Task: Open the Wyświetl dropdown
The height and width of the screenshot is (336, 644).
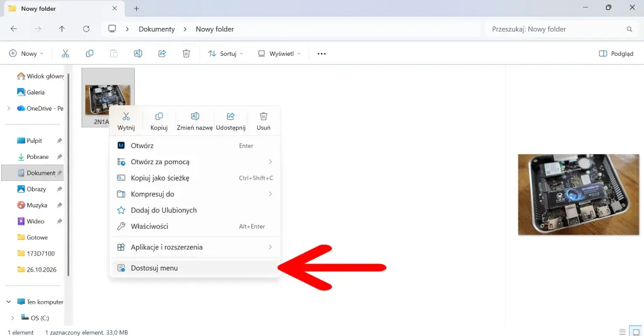Action: 279,54
